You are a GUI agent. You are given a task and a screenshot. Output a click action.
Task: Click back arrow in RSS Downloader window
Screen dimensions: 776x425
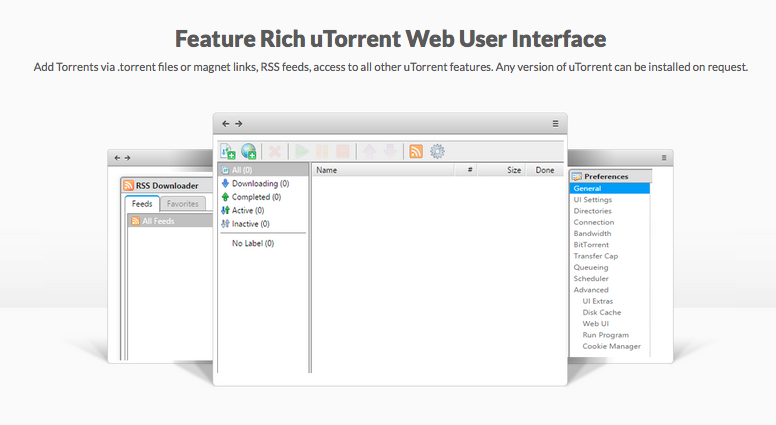click(x=117, y=158)
